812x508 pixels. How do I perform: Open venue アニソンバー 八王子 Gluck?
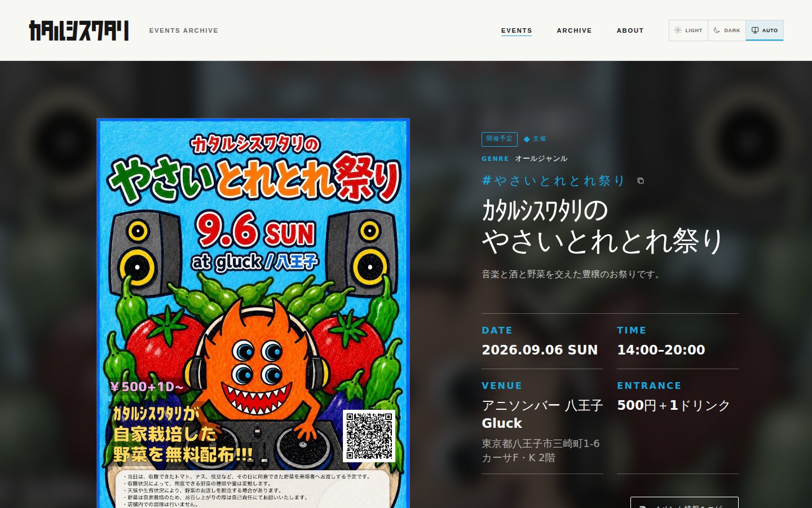click(x=542, y=414)
